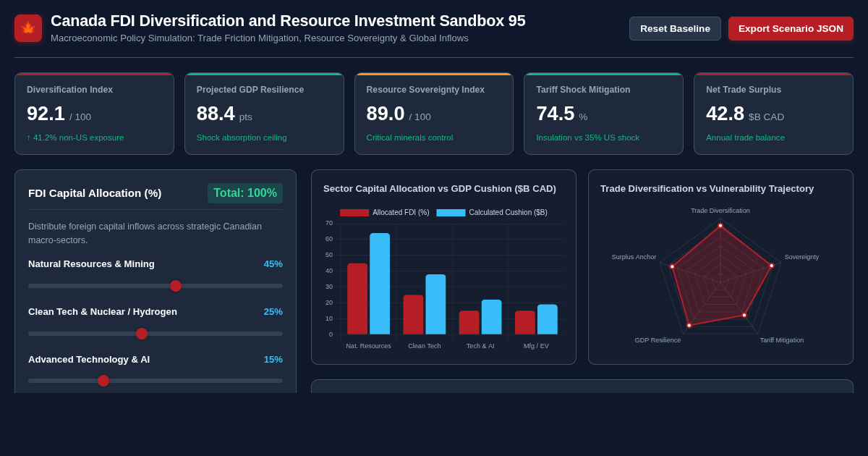
Task: Click 'Mfg / EV' axis label
Action: (x=536, y=346)
